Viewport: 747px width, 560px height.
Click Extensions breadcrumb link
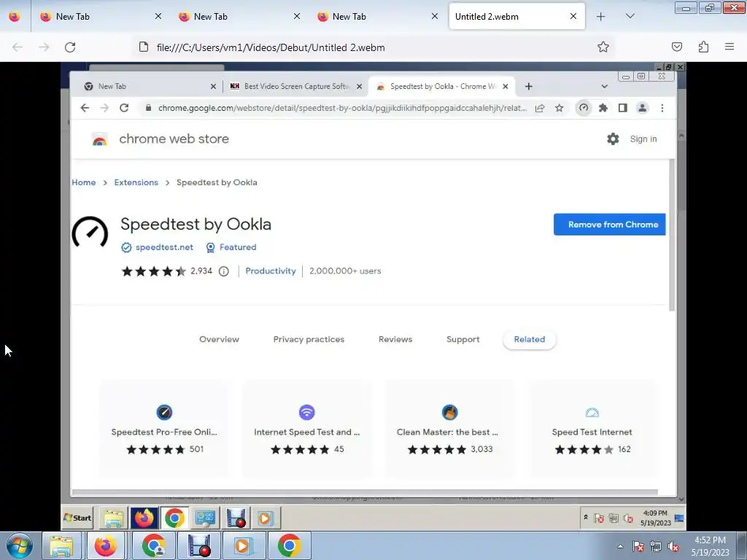tap(136, 182)
